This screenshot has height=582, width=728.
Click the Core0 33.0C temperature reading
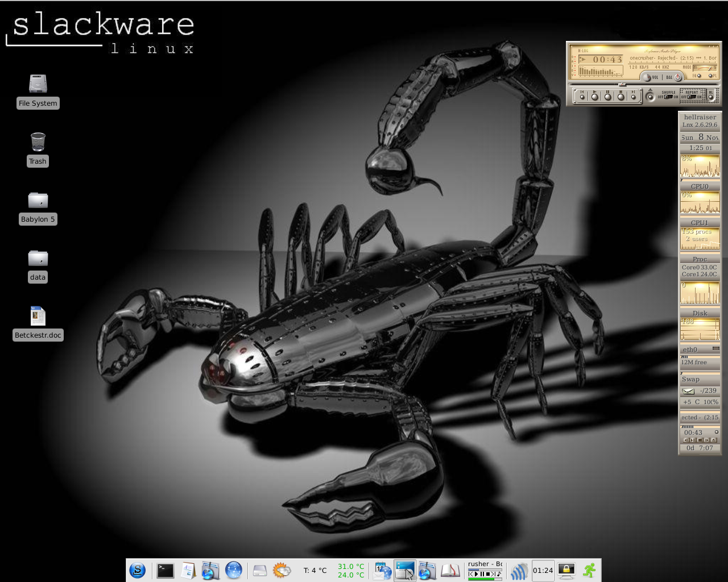coord(700,267)
